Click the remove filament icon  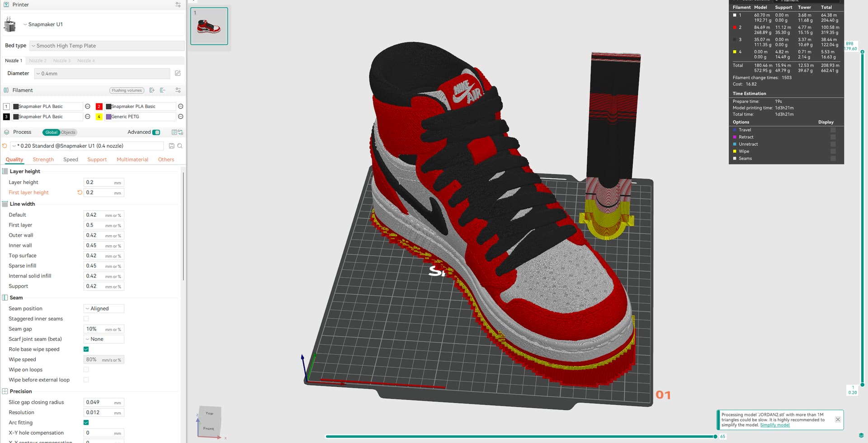click(163, 90)
